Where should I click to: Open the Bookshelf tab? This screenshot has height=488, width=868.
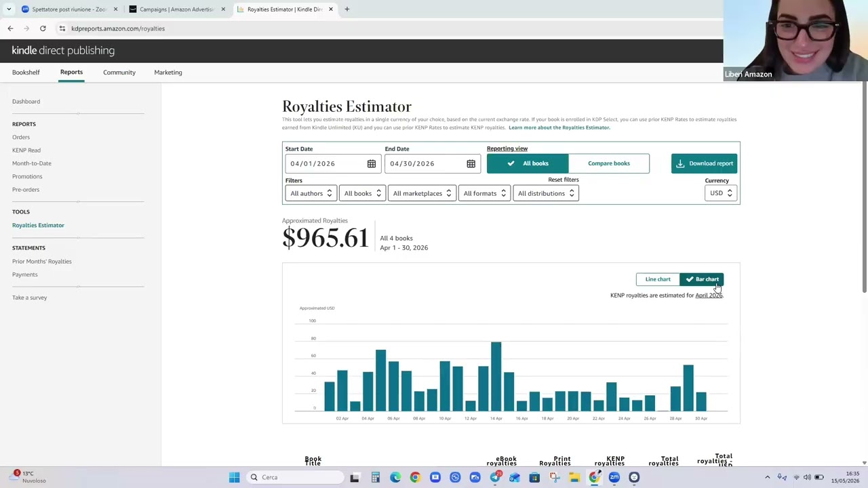tap(26, 72)
